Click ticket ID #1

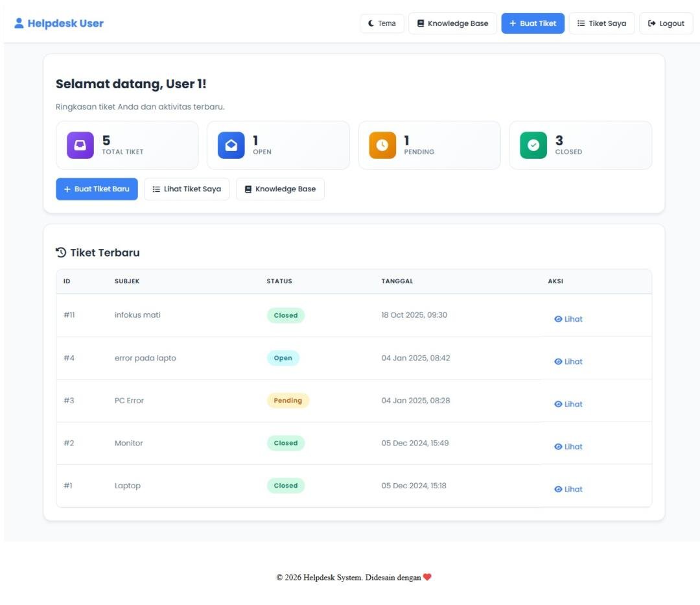click(68, 485)
